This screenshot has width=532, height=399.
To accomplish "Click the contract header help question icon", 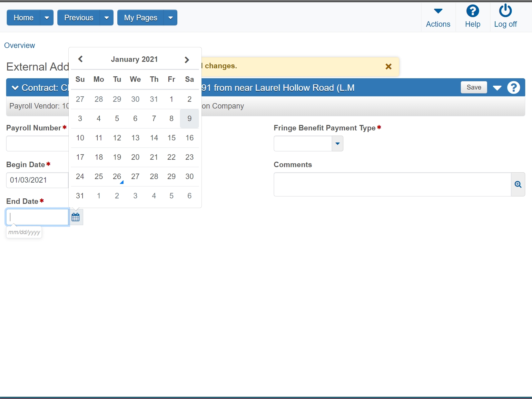I will click(x=513, y=88).
